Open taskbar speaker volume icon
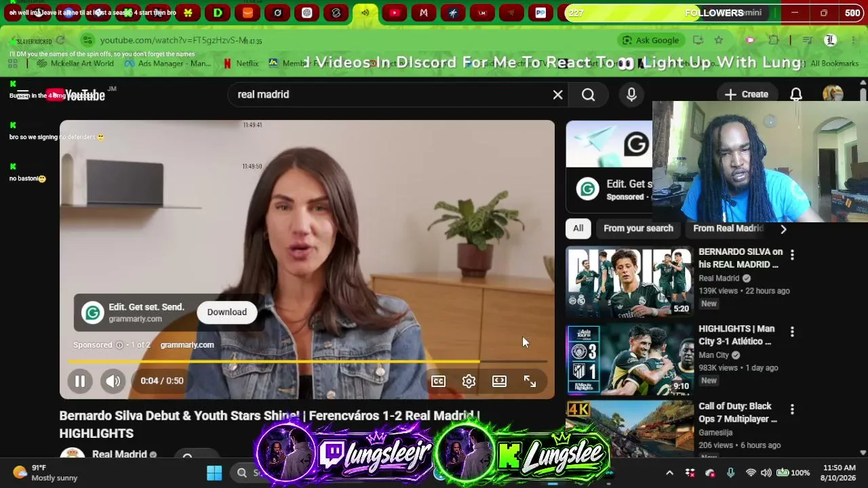 click(x=766, y=472)
